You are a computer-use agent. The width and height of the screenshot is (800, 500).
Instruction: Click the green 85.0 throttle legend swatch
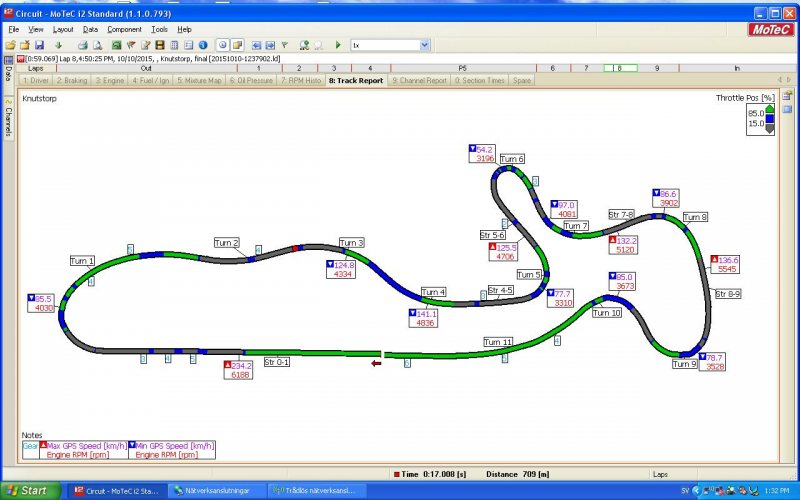[770, 111]
